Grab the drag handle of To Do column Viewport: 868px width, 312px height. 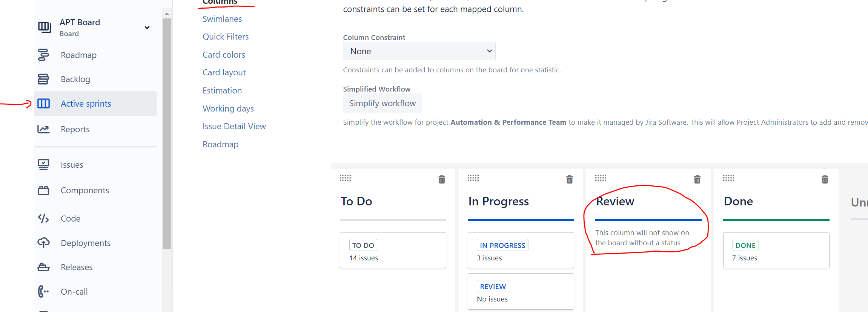pos(345,178)
